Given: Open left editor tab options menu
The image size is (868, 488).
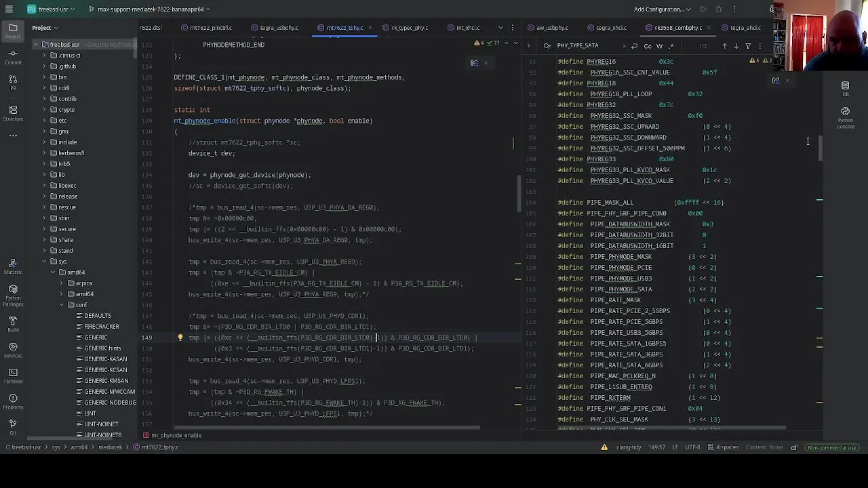Looking at the screenshot, I should tap(511, 28).
